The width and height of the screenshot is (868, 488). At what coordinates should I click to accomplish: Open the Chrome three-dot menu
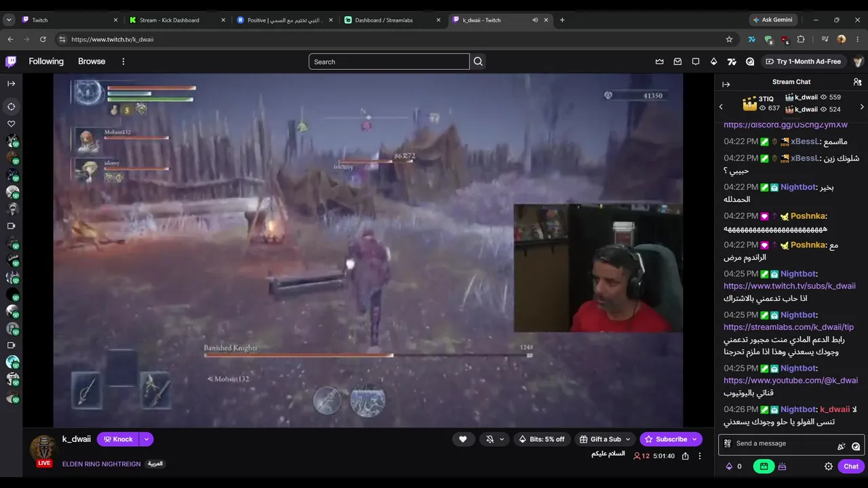pos(858,39)
